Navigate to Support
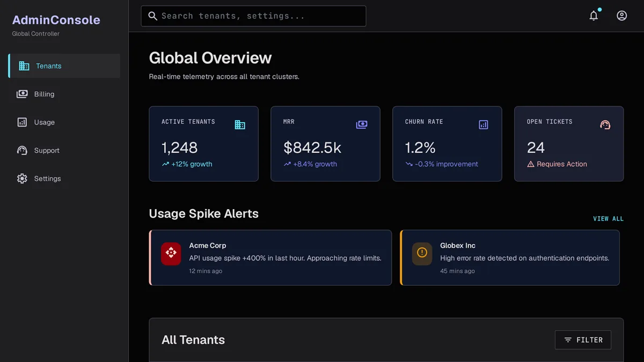 [x=64, y=150]
